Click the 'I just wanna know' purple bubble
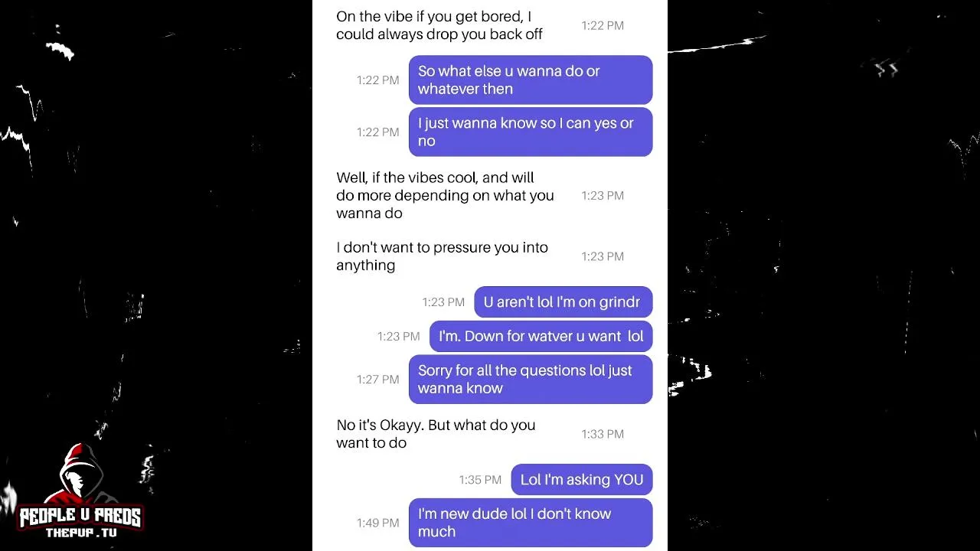 click(x=531, y=132)
